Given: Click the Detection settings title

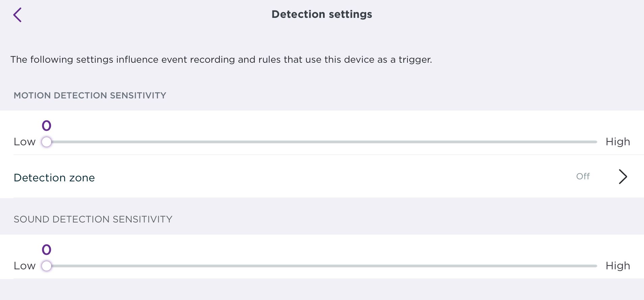Looking at the screenshot, I should 322,14.
